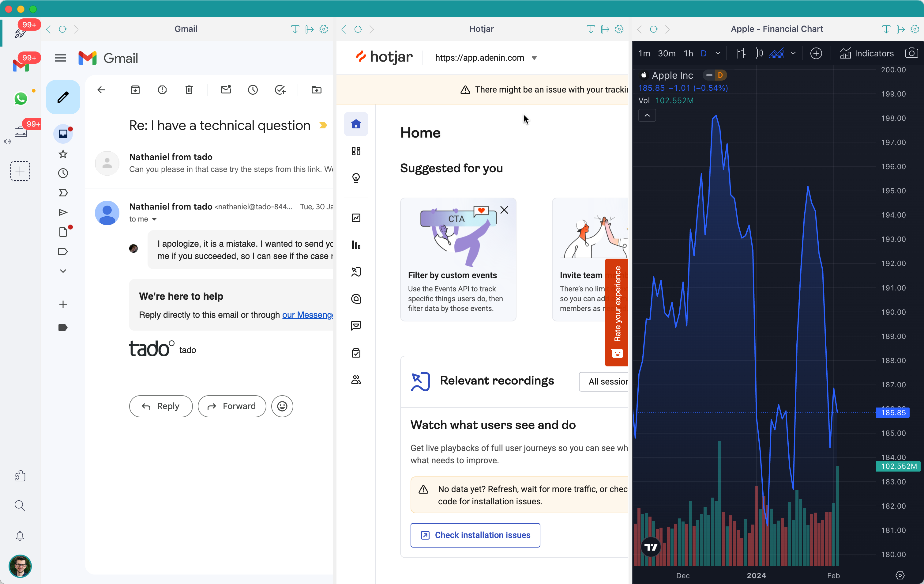Select D daily chart interval

[x=703, y=53]
